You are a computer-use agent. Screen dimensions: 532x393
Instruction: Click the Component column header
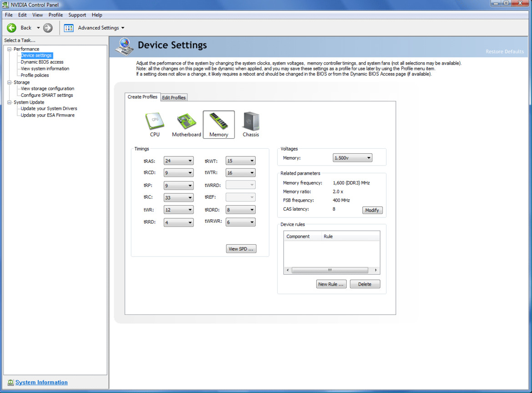pyautogui.click(x=302, y=237)
